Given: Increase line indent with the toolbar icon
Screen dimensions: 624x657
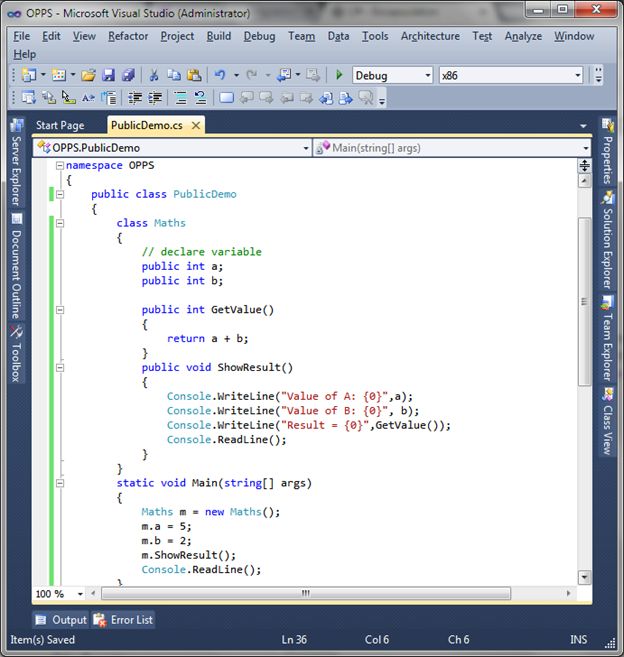Looking at the screenshot, I should click(155, 98).
